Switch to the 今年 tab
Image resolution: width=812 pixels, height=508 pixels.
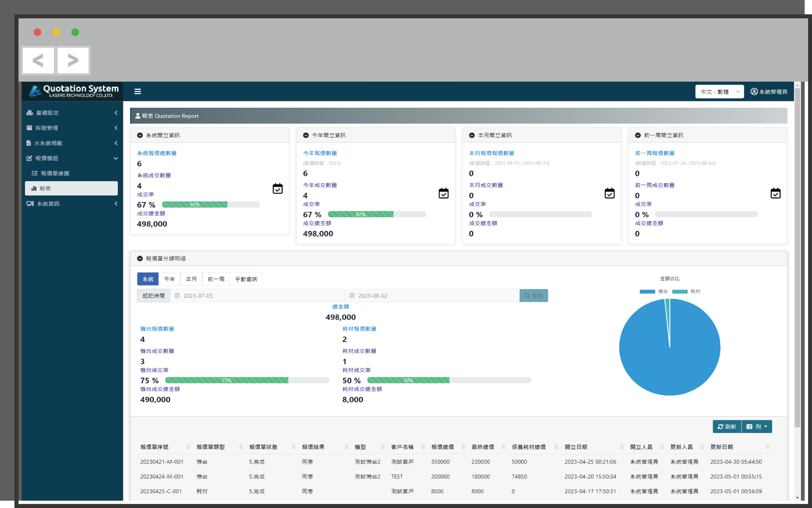(x=170, y=279)
